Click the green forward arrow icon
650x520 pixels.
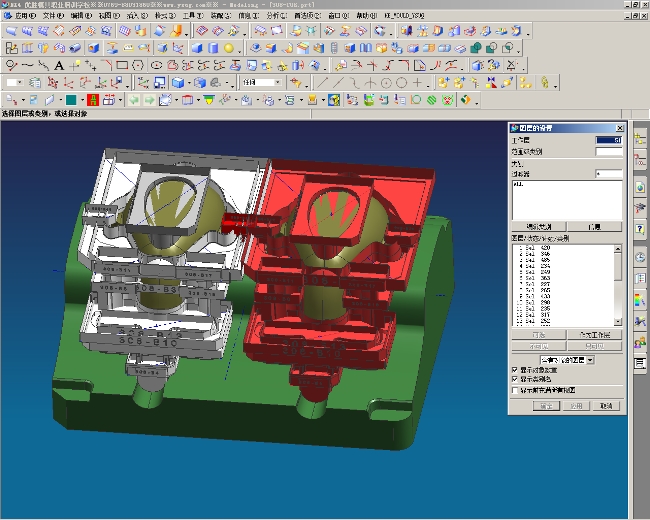[149, 100]
